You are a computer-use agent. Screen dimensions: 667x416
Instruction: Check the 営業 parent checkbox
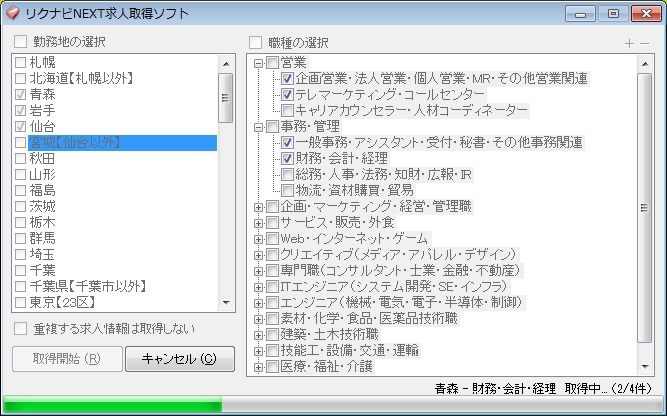272,63
